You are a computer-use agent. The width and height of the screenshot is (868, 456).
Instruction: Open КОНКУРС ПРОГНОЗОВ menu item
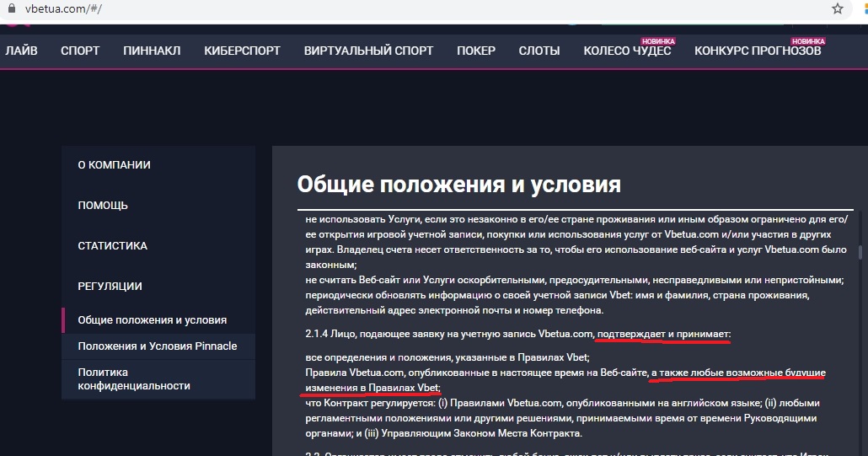pyautogui.click(x=758, y=51)
